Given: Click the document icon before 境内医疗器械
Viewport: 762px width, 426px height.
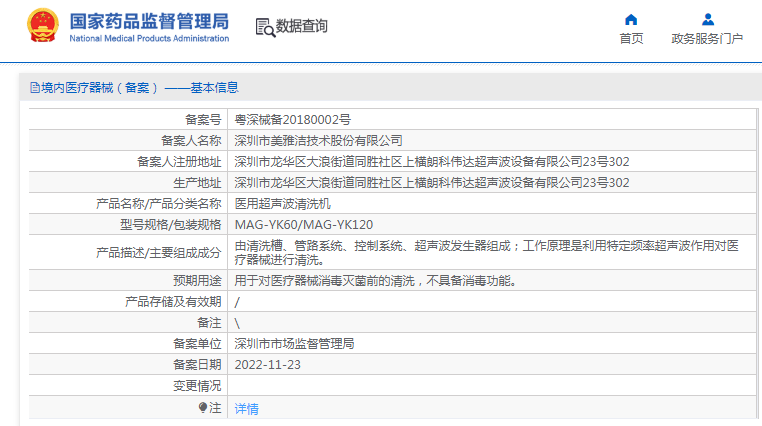Looking at the screenshot, I should [35, 88].
